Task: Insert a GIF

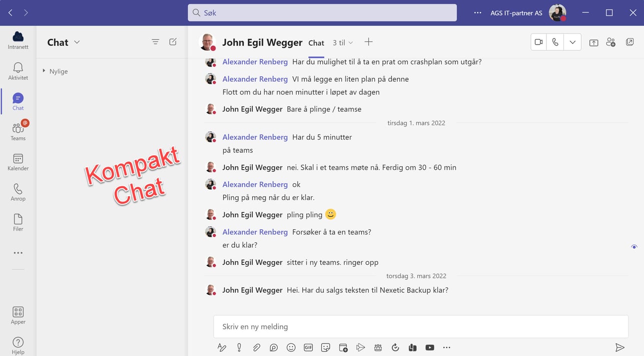Action: [308, 347]
